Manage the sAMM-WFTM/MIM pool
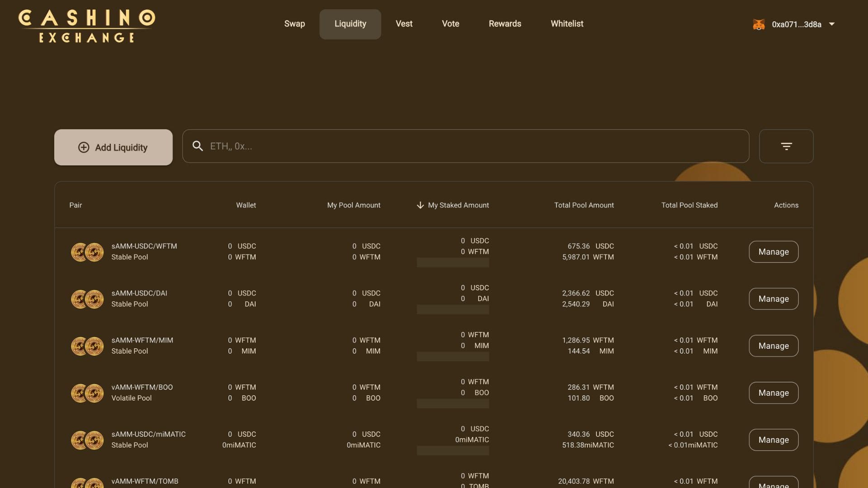This screenshot has width=868, height=488. click(774, 346)
